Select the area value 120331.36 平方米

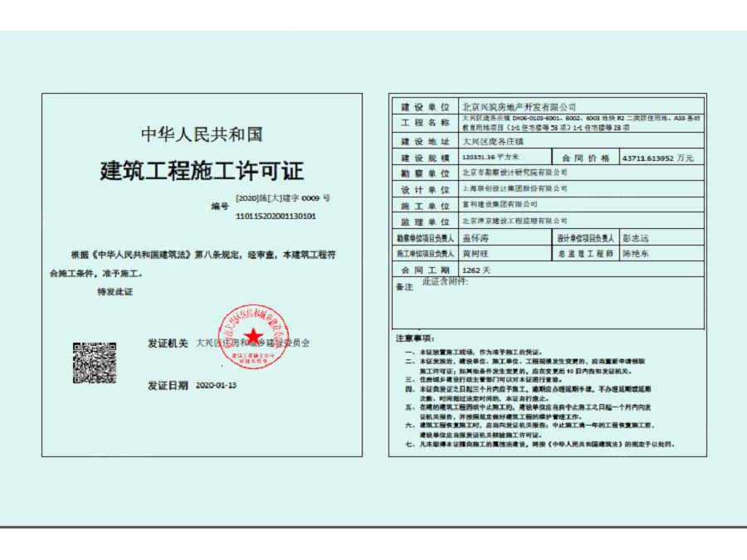point(491,157)
